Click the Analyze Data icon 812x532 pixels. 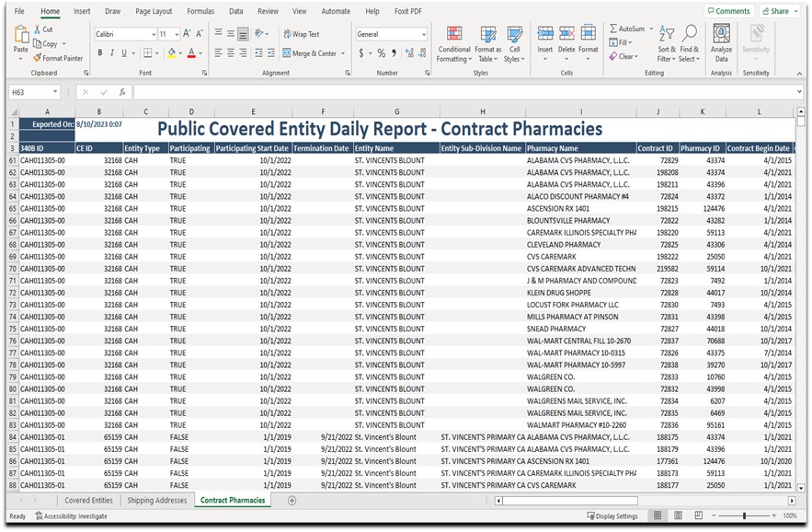721,34
